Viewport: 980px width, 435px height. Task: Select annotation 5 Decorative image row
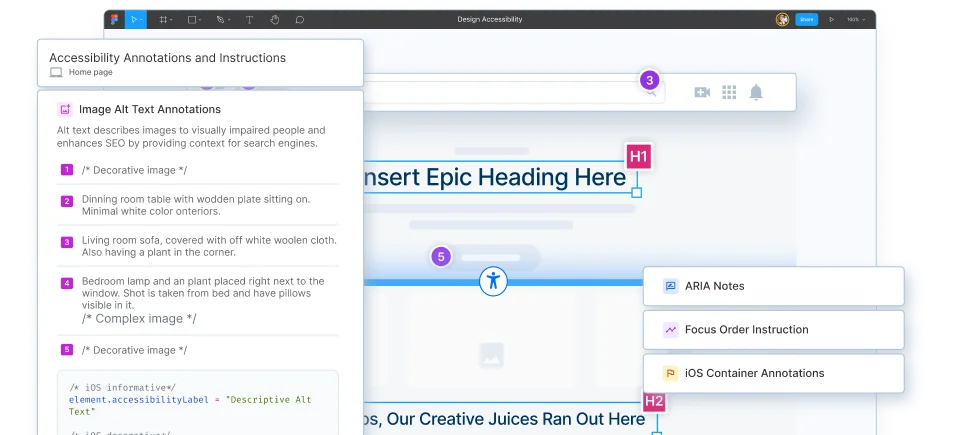(198, 350)
